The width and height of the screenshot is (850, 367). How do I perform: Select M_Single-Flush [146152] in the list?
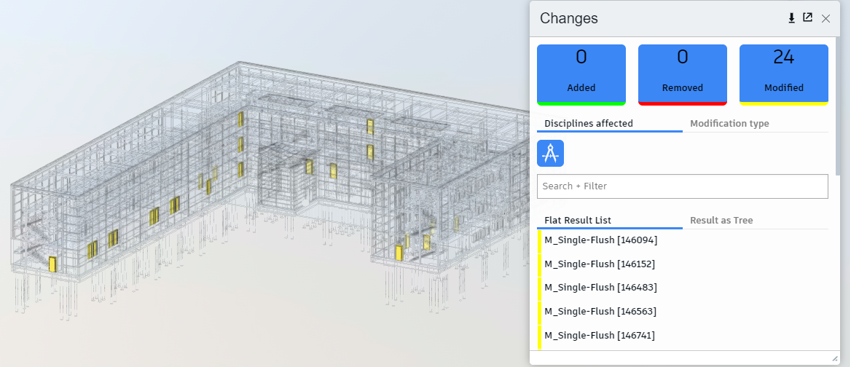click(682, 264)
